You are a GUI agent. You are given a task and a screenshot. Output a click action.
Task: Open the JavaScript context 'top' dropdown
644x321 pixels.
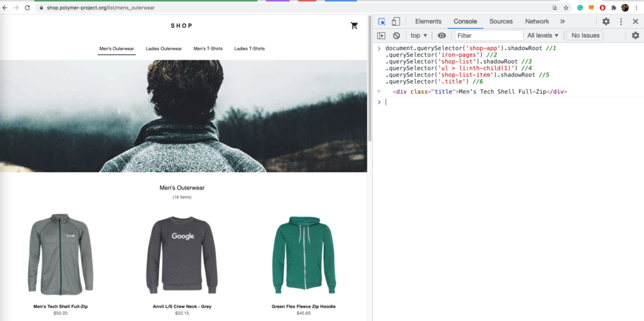[419, 36]
